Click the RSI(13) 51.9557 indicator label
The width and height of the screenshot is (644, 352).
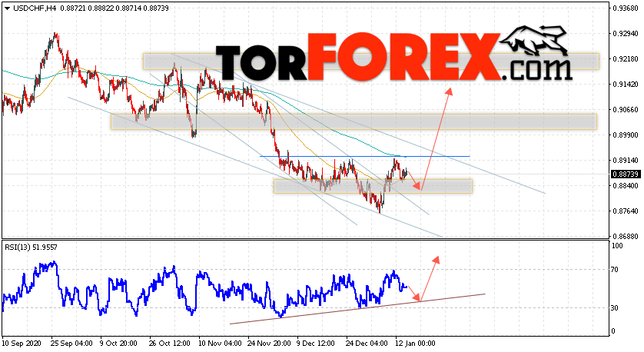tap(32, 247)
